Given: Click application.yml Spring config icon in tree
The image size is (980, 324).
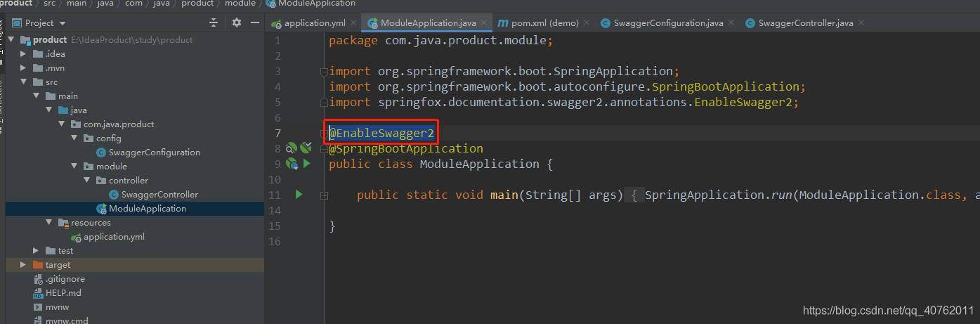Looking at the screenshot, I should pyautogui.click(x=76, y=237).
